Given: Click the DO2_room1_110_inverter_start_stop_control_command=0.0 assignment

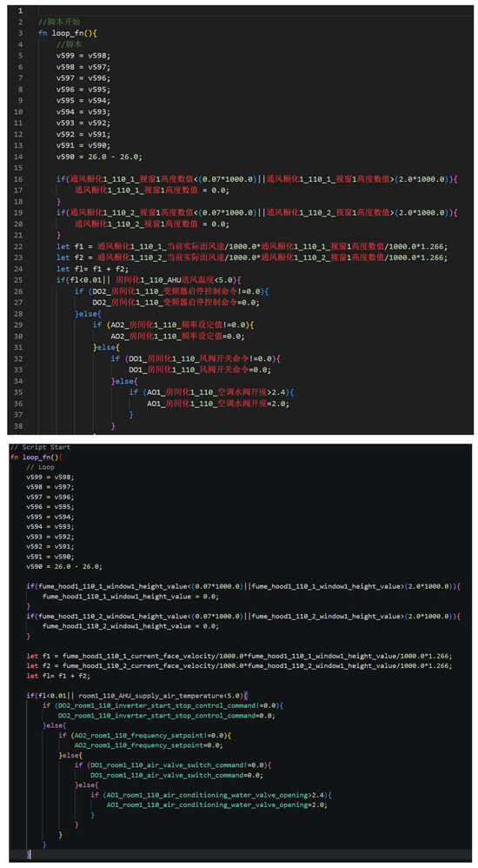Looking at the screenshot, I should click(167, 715).
